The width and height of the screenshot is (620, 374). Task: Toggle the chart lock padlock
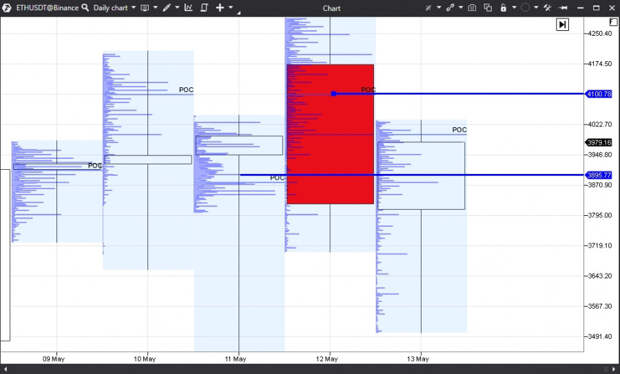[x=503, y=8]
